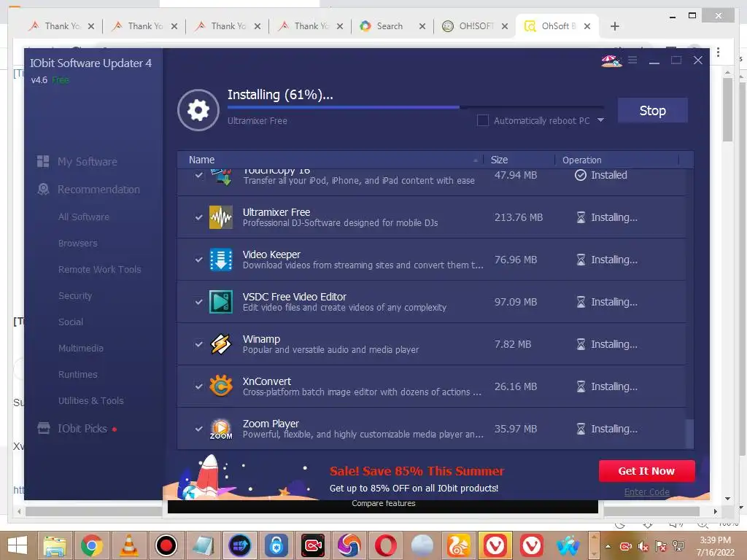Uncheck the Winamp row checkbox
This screenshot has width=747, height=560.
click(198, 344)
